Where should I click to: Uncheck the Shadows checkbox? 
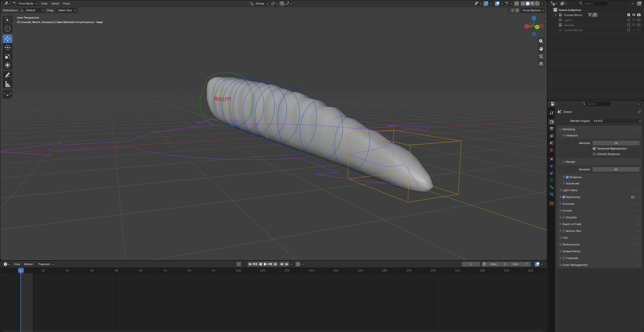pyautogui.click(x=567, y=177)
